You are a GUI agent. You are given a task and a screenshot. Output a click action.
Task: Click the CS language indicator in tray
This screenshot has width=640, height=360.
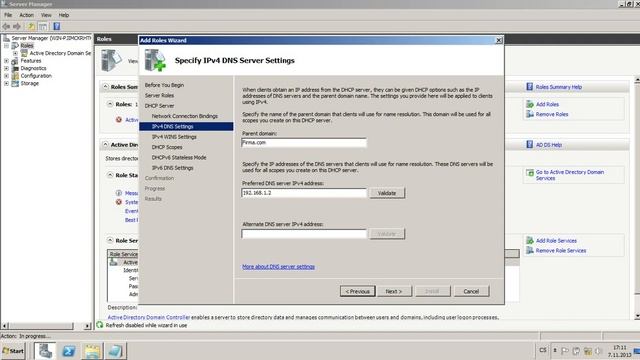(542, 350)
